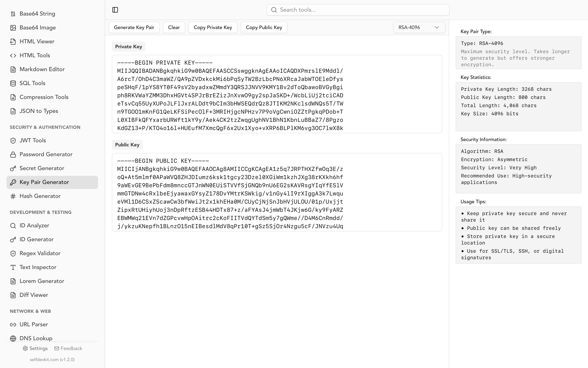Click the HTML Viewer icon

pyautogui.click(x=13, y=42)
